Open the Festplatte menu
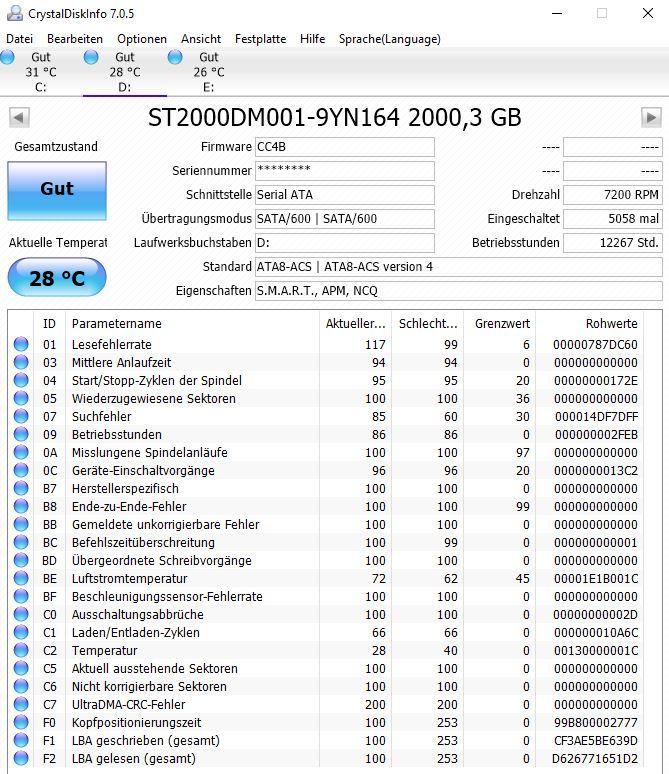 (x=260, y=39)
